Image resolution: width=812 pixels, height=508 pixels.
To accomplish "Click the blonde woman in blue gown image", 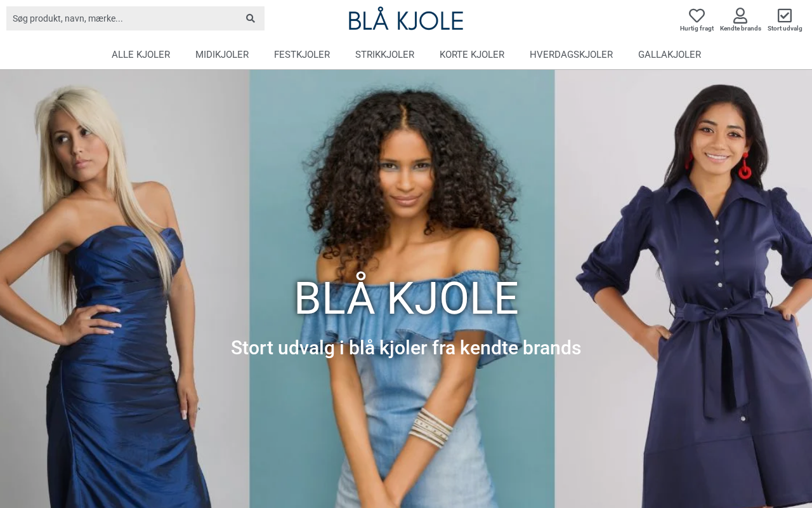I will pyautogui.click(x=124, y=289).
